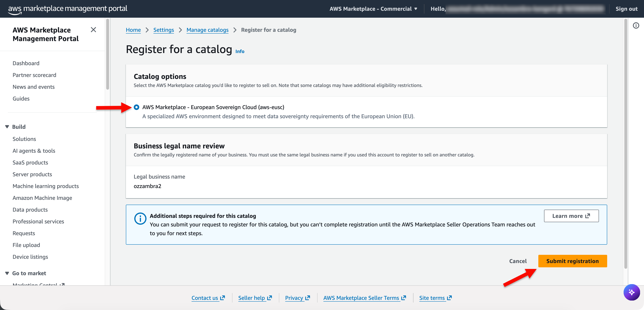Screen dimensions: 644x310
Task: Open the Dashboard page
Action: coord(26,63)
